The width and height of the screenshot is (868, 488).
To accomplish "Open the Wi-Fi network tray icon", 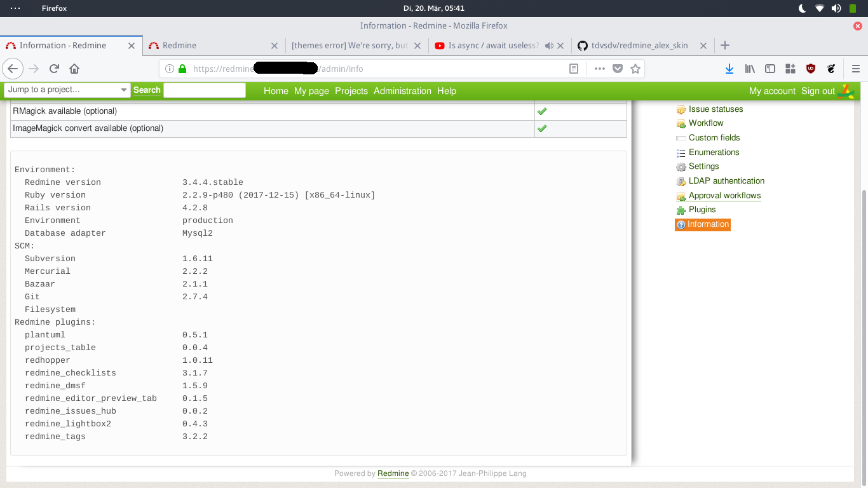I will pyautogui.click(x=820, y=8).
